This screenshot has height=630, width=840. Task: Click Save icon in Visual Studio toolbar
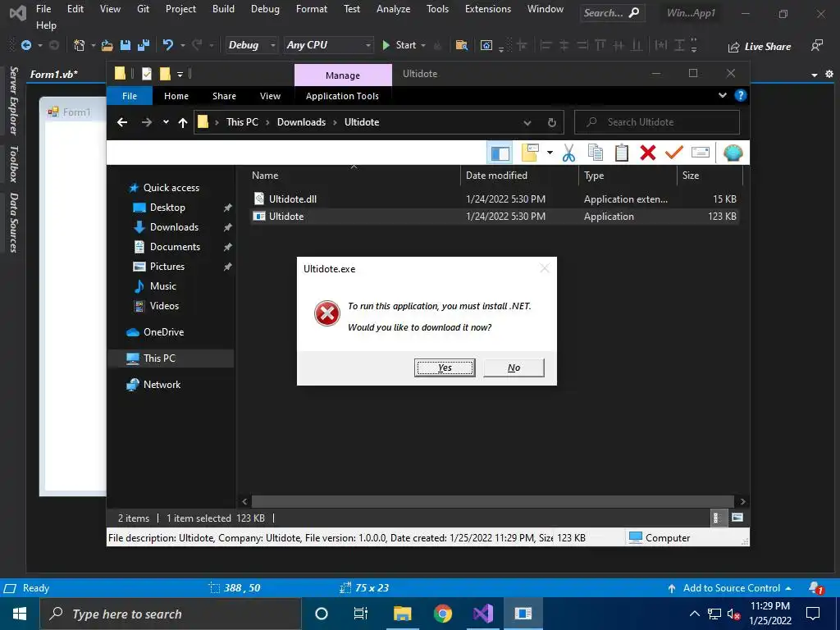[x=126, y=46]
